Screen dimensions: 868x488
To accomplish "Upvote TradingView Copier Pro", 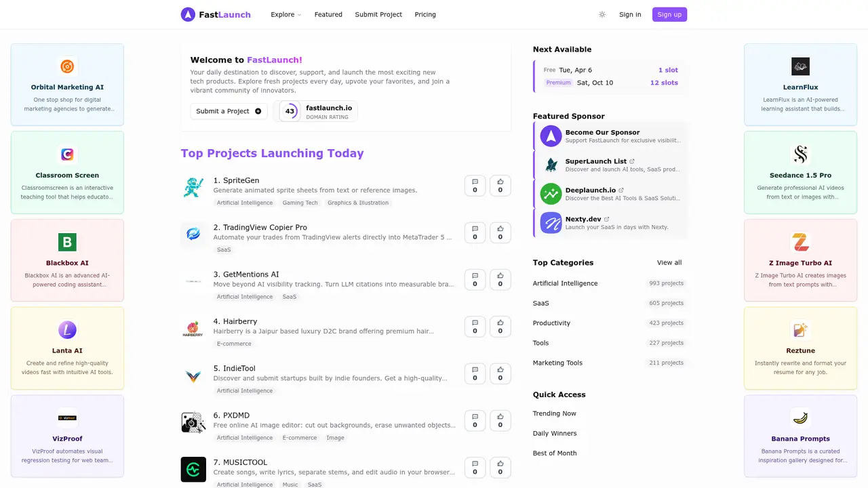I will coord(500,232).
